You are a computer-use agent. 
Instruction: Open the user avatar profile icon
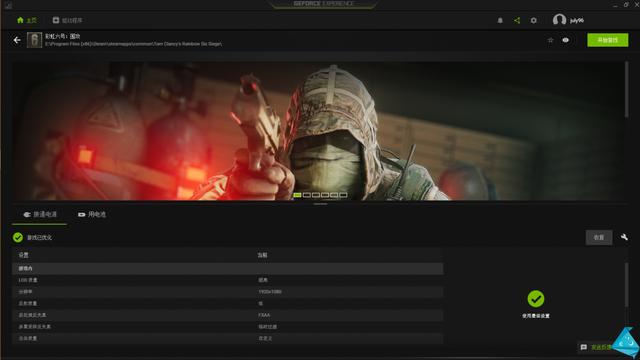(559, 20)
